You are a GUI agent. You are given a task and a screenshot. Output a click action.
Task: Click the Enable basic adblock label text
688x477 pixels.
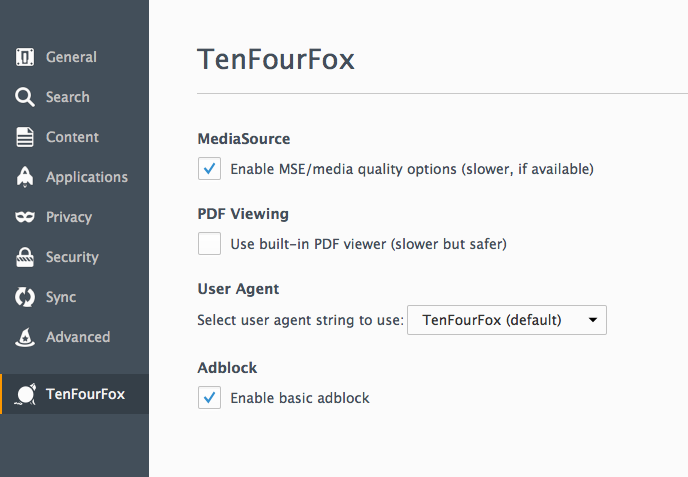coord(300,398)
